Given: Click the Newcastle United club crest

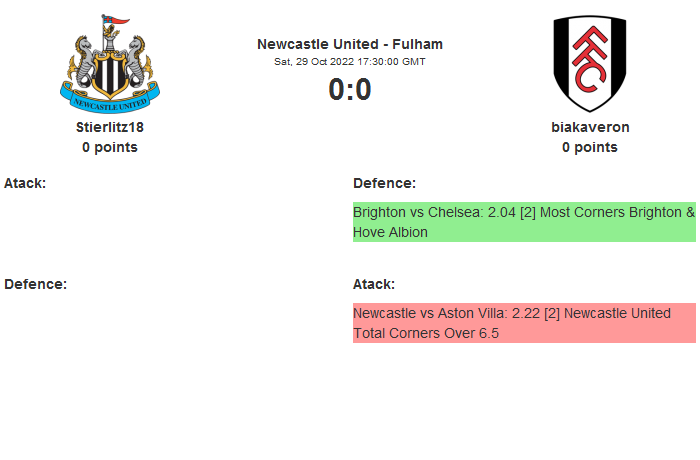Looking at the screenshot, I should [x=110, y=63].
